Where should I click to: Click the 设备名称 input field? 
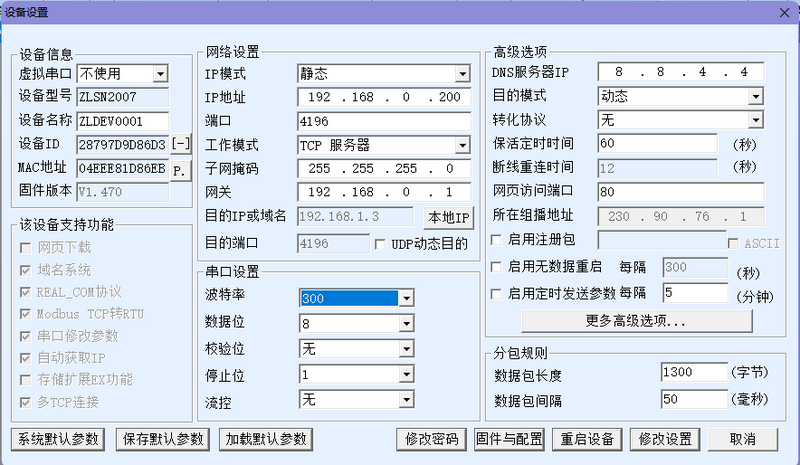pyautogui.click(x=122, y=121)
